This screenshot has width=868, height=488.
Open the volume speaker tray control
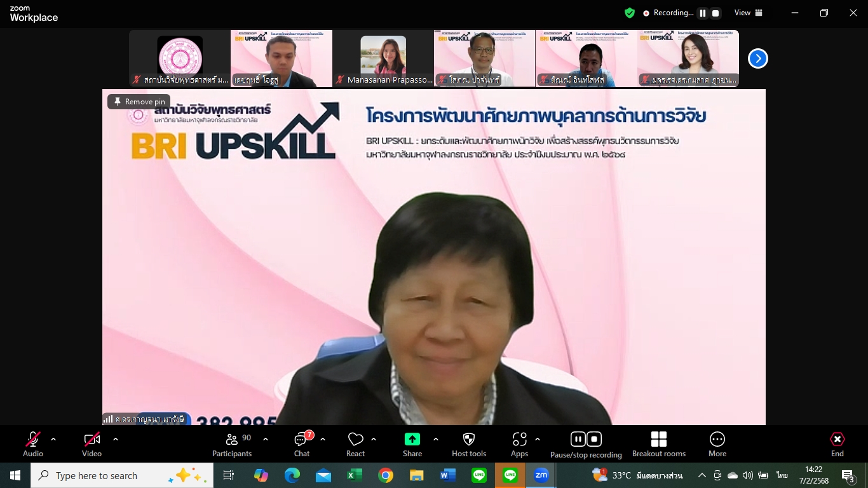748,475
